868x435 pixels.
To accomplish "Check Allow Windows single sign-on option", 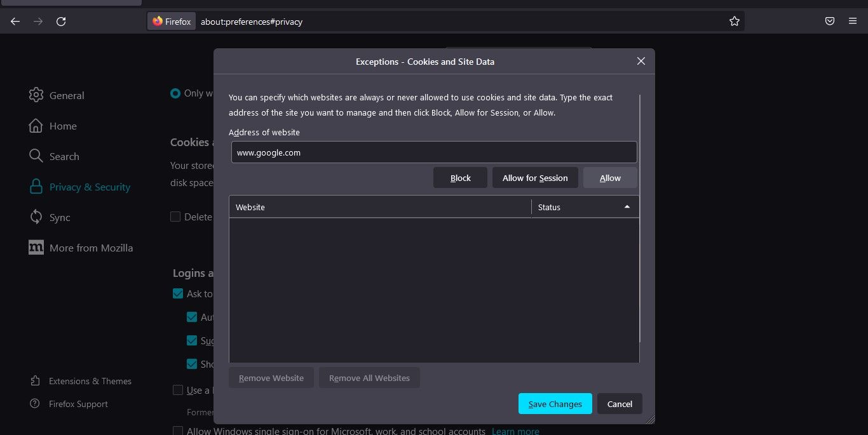I will pyautogui.click(x=178, y=431).
